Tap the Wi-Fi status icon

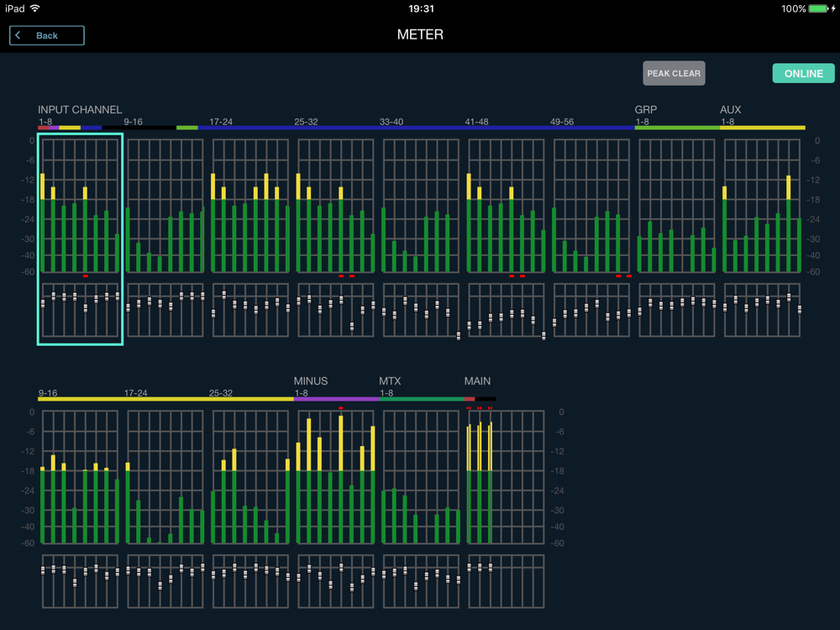click(34, 8)
